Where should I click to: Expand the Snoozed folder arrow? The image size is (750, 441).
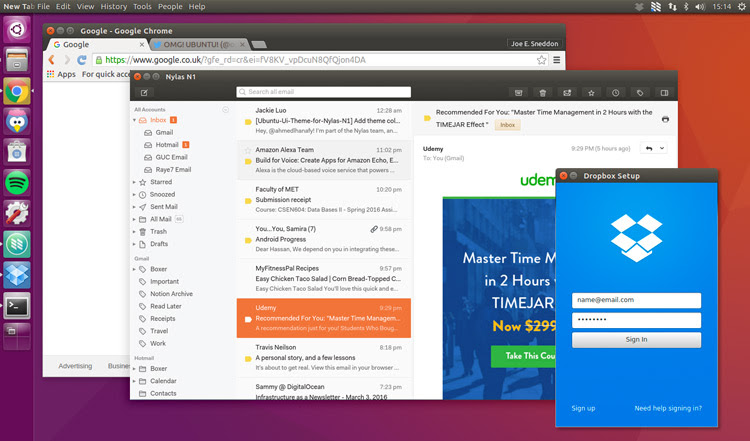pos(134,195)
